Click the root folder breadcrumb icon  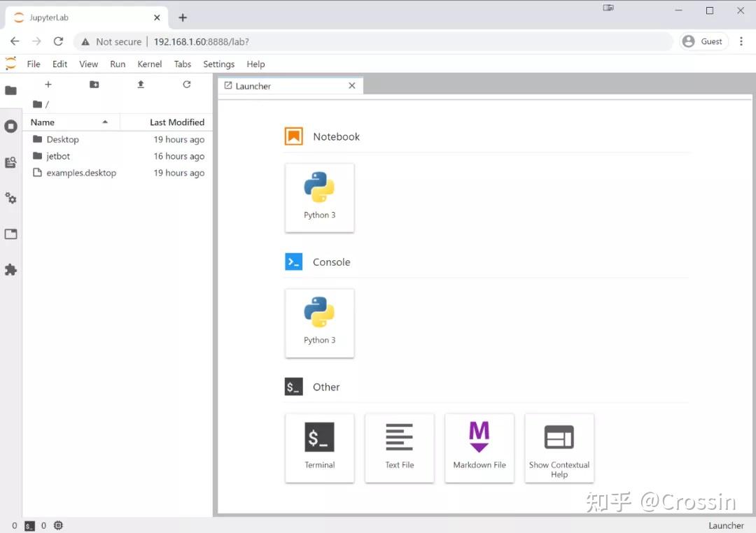tap(37, 104)
